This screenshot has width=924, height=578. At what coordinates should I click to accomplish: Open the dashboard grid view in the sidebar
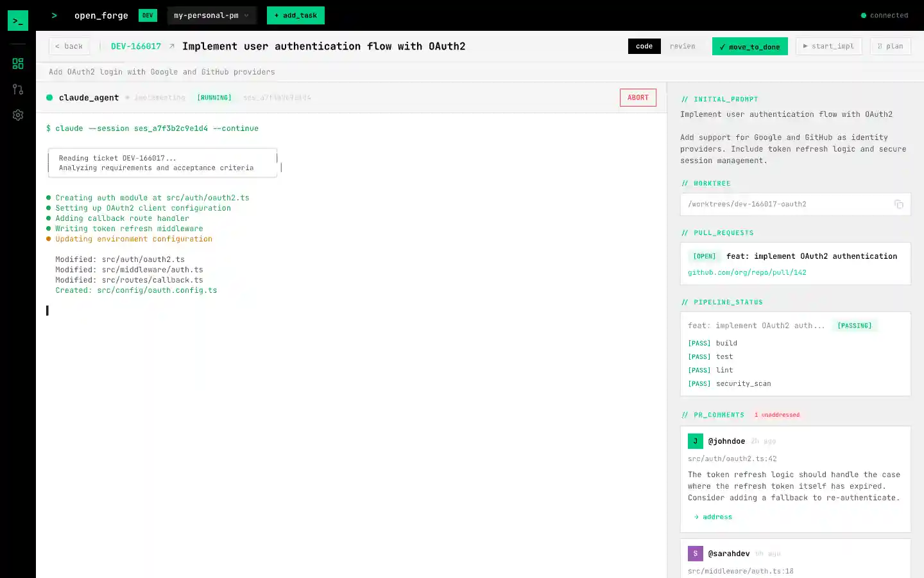coord(17,64)
